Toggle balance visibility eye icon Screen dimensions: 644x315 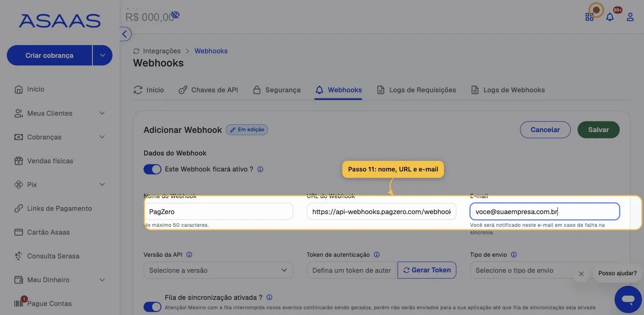point(175,15)
